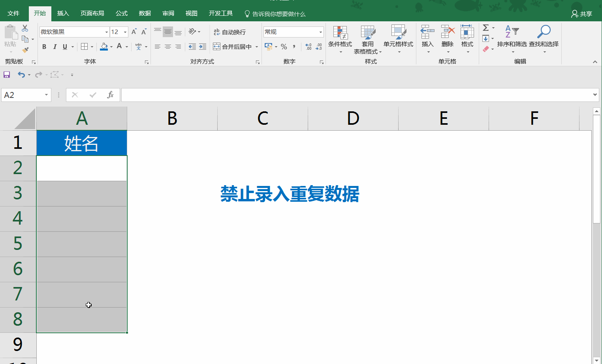This screenshot has height=364, width=602.
Task: Toggle underline formatting with the U icon
Action: point(64,46)
